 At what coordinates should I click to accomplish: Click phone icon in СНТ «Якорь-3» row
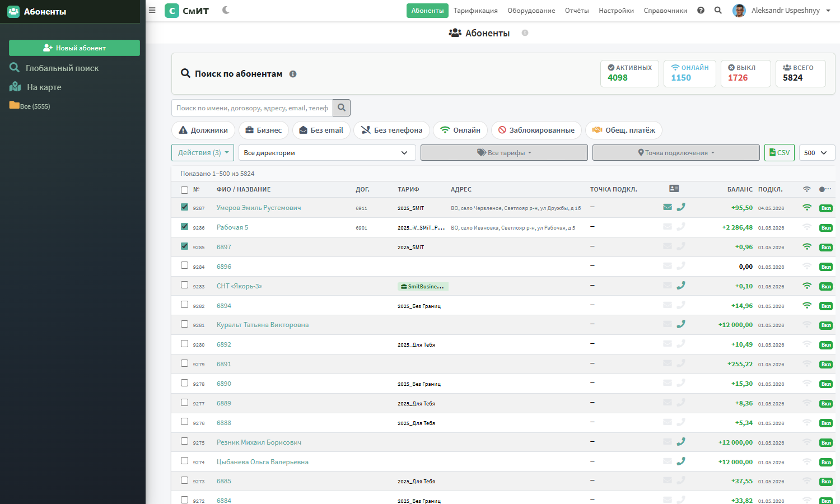(x=681, y=286)
